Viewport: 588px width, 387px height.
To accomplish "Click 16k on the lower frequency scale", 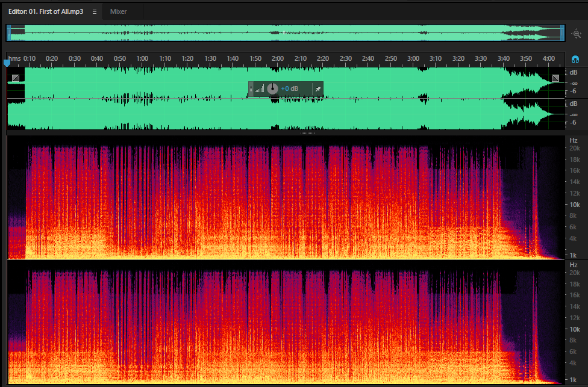I will (x=575, y=295).
